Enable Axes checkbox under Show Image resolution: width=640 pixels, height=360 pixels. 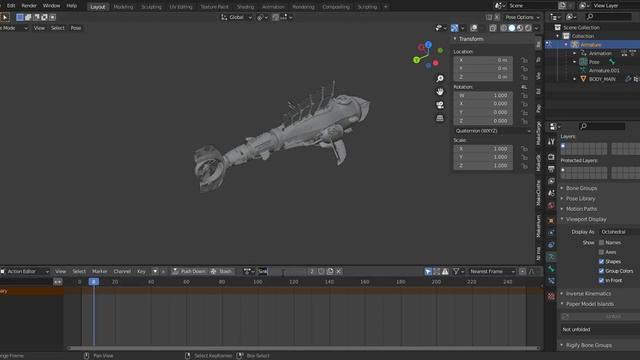(x=601, y=252)
